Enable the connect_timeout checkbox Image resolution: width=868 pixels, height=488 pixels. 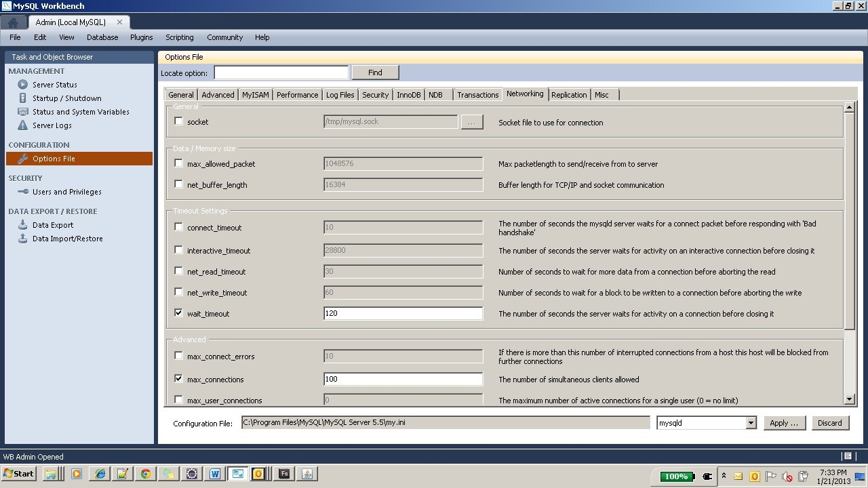178,227
